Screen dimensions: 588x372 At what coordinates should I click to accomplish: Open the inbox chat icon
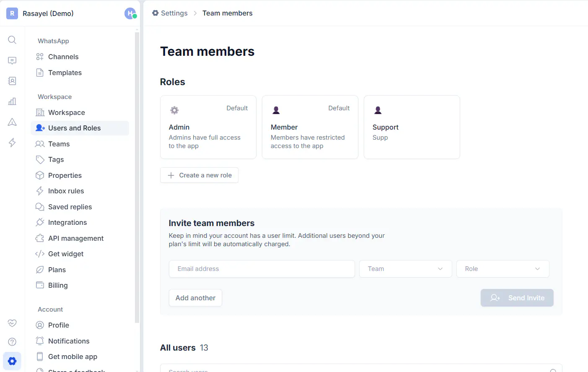(x=12, y=60)
